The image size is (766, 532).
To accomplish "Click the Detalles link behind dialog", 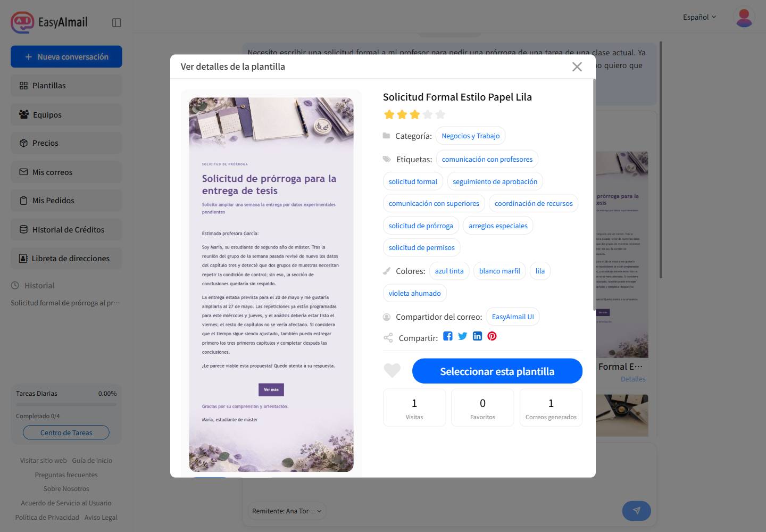I will point(633,379).
